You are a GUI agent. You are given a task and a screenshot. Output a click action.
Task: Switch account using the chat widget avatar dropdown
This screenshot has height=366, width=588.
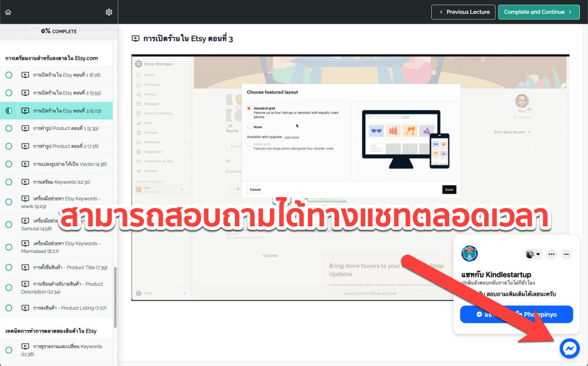coord(533,254)
